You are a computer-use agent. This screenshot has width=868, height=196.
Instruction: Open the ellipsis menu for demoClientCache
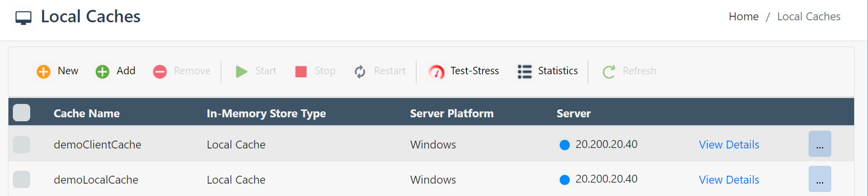pos(820,144)
